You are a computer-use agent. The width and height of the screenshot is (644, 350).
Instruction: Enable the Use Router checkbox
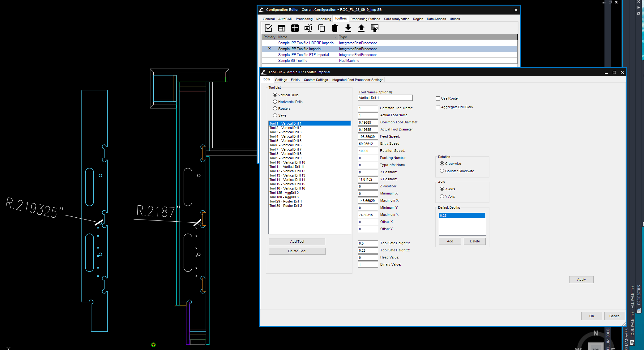pyautogui.click(x=438, y=99)
